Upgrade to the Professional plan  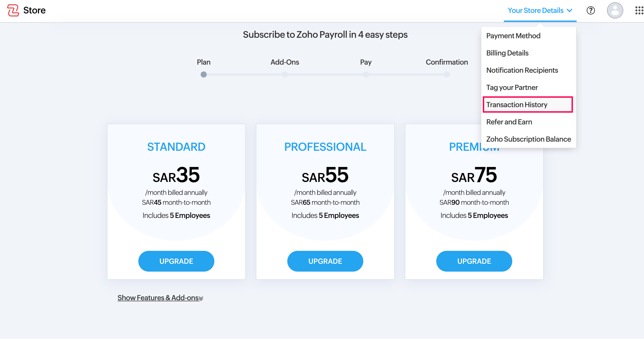(x=325, y=261)
